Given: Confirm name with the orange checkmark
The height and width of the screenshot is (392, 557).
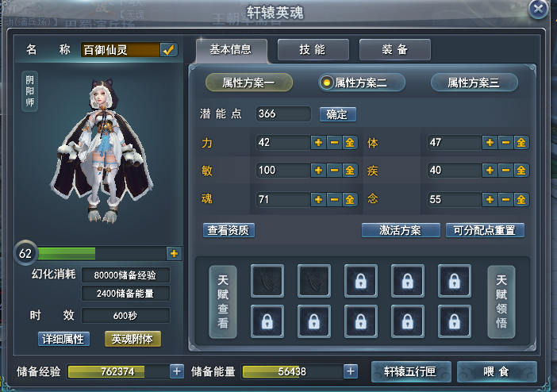Looking at the screenshot, I should 168,50.
